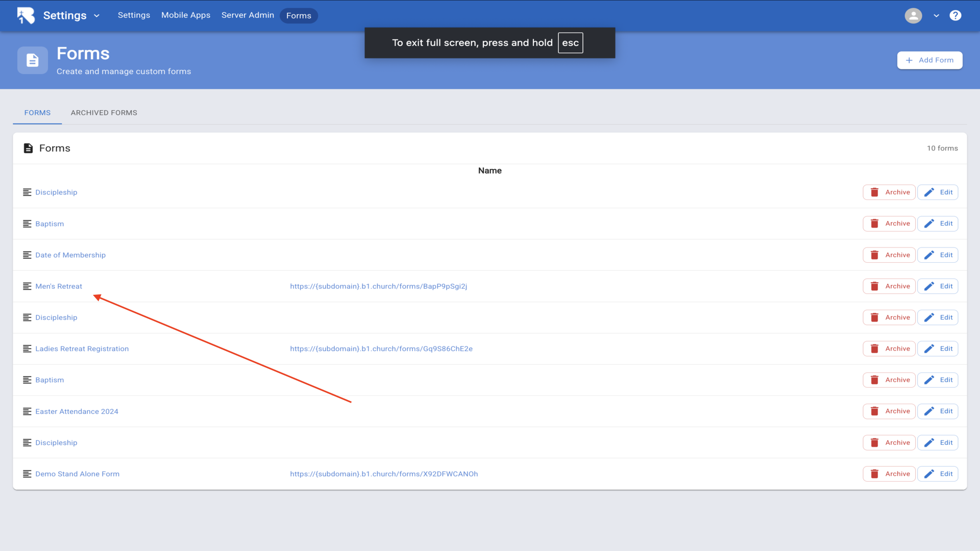This screenshot has height=551, width=980.
Task: Open the help question mark icon
Action: point(955,15)
